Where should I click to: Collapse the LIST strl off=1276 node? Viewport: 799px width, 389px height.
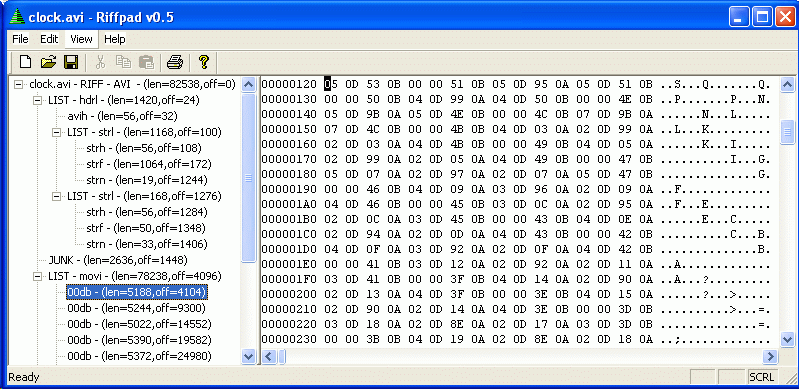click(57, 196)
